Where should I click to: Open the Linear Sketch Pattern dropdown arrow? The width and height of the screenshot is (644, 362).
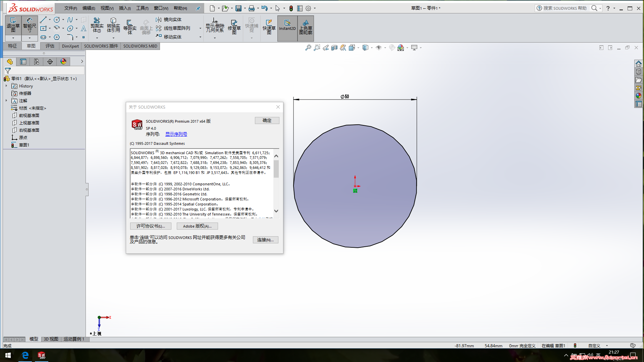tap(200, 28)
